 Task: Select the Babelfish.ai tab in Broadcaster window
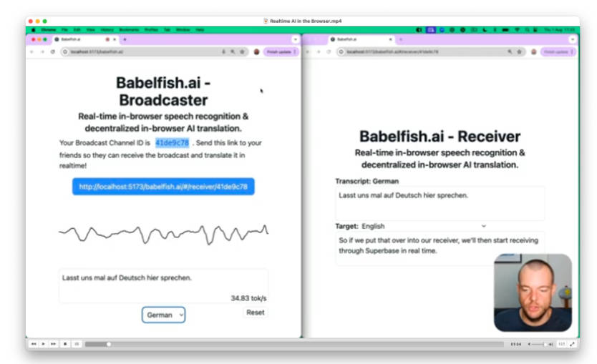click(84, 39)
